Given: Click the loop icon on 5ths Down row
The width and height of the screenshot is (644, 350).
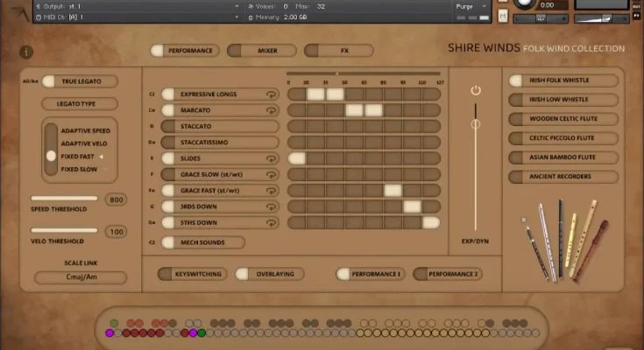Looking at the screenshot, I should pos(272,222).
